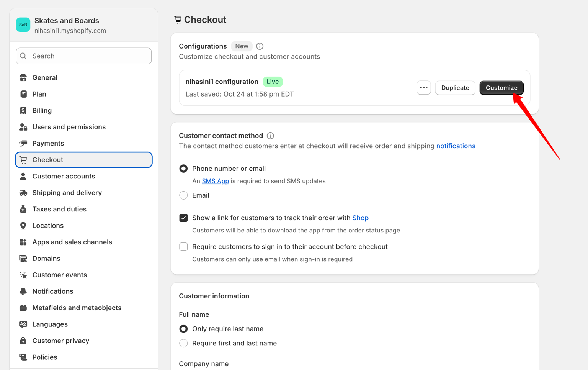The image size is (588, 370).
Task: Click the Skates and Boards store avatar
Action: click(x=23, y=25)
